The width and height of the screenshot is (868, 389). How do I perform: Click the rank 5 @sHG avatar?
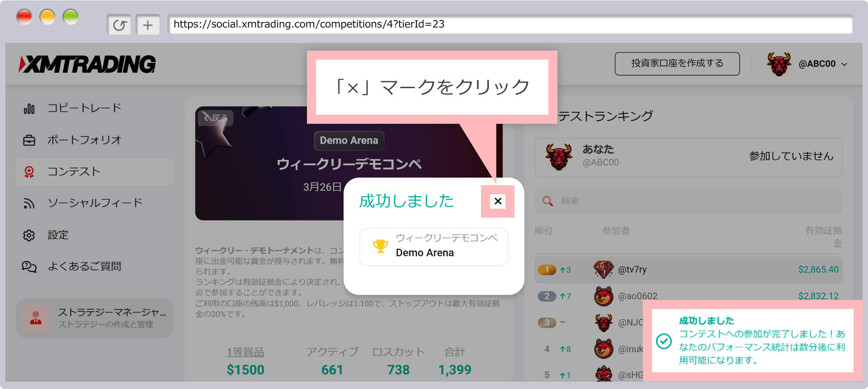(604, 374)
